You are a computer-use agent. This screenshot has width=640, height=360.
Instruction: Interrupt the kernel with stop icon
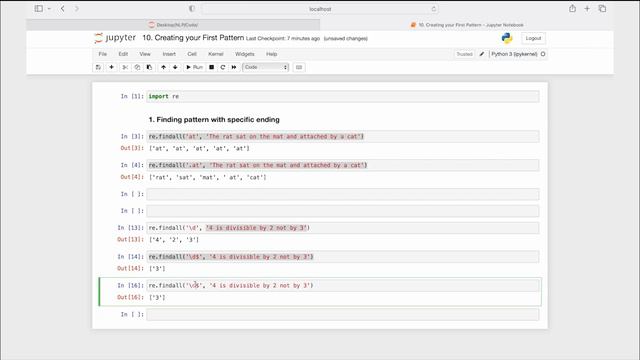tap(211, 67)
